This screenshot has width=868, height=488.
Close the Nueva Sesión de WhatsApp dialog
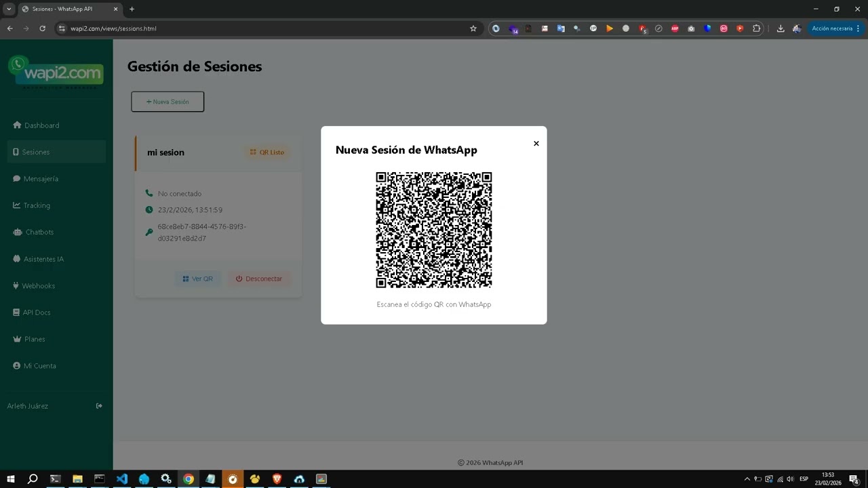536,144
